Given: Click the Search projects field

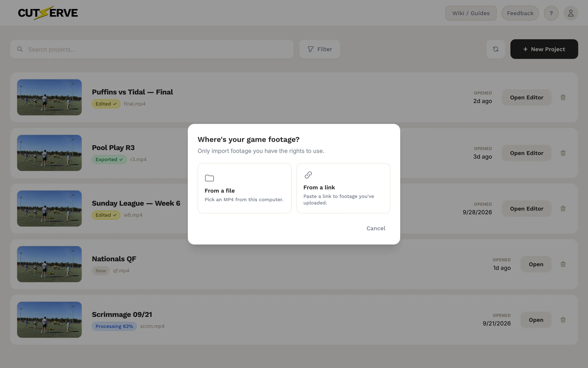Looking at the screenshot, I should point(152,49).
